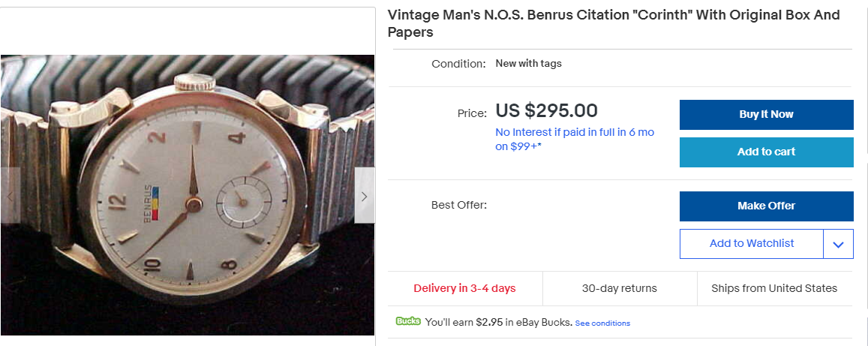868x346 pixels.
Task: Click the Make Offer button
Action: [766, 206]
